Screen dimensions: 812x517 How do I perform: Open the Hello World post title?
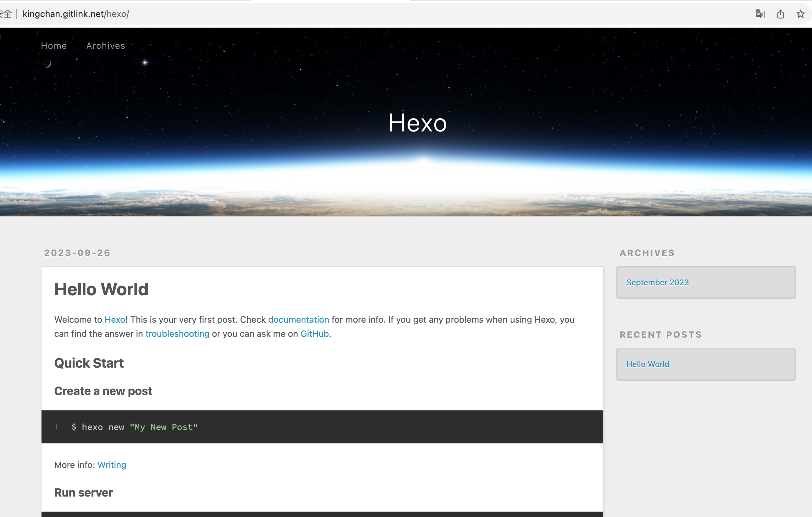(102, 289)
